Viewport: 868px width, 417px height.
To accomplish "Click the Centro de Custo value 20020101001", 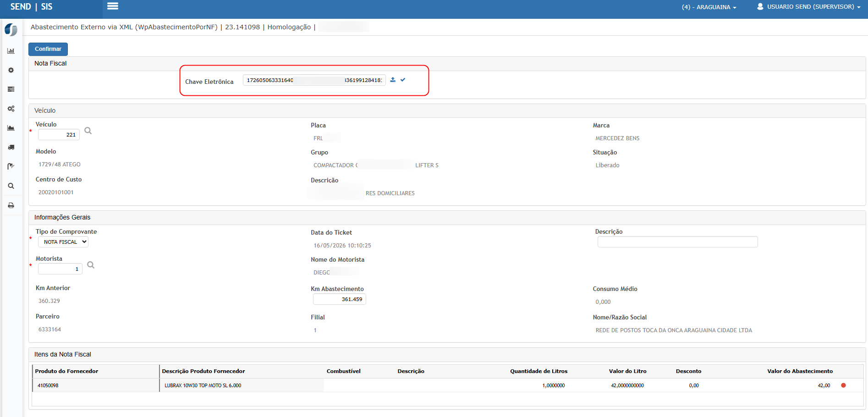I will coord(56,192).
